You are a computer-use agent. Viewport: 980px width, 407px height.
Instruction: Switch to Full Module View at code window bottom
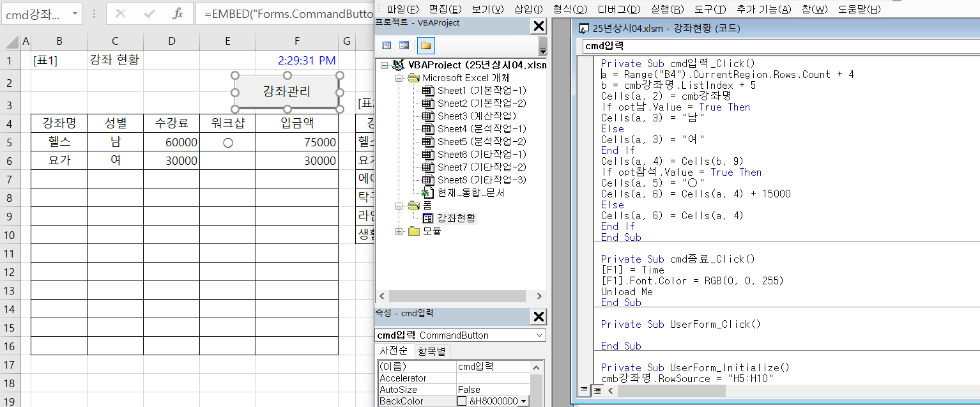(597, 390)
